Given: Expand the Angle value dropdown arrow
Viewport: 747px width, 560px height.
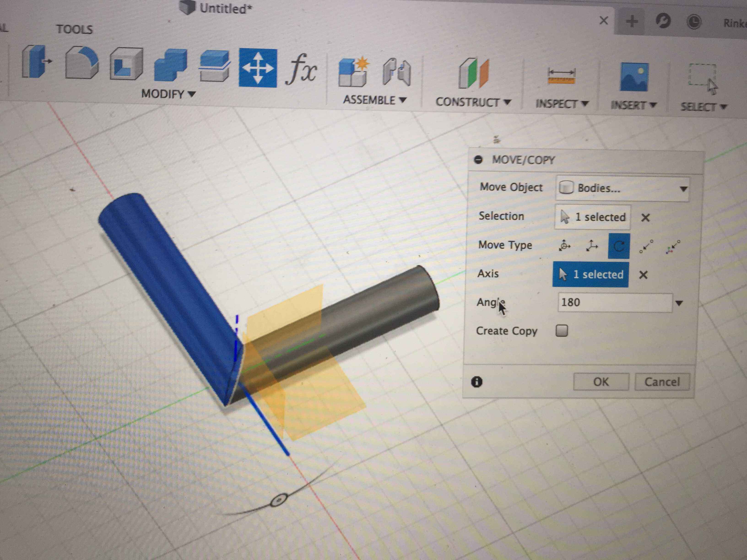Looking at the screenshot, I should [x=679, y=303].
